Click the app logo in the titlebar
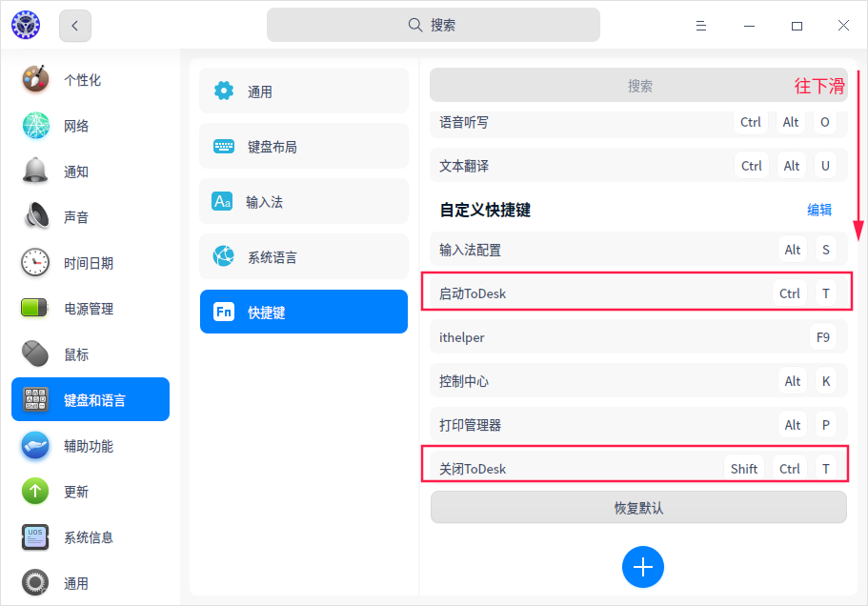The height and width of the screenshot is (606, 868). pyautogui.click(x=25, y=25)
